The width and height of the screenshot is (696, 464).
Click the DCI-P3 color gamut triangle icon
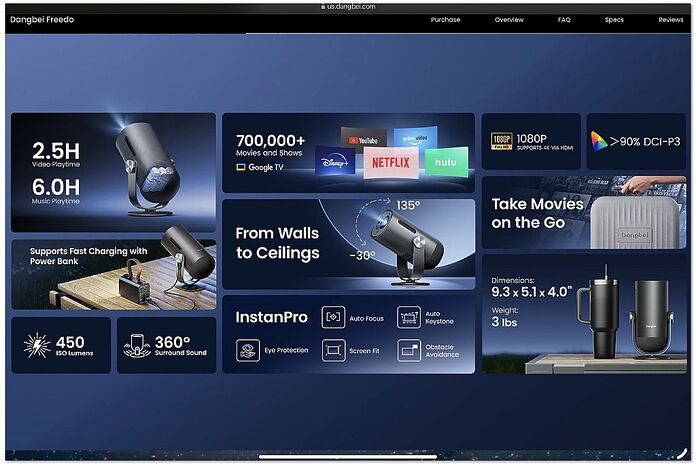coord(599,141)
